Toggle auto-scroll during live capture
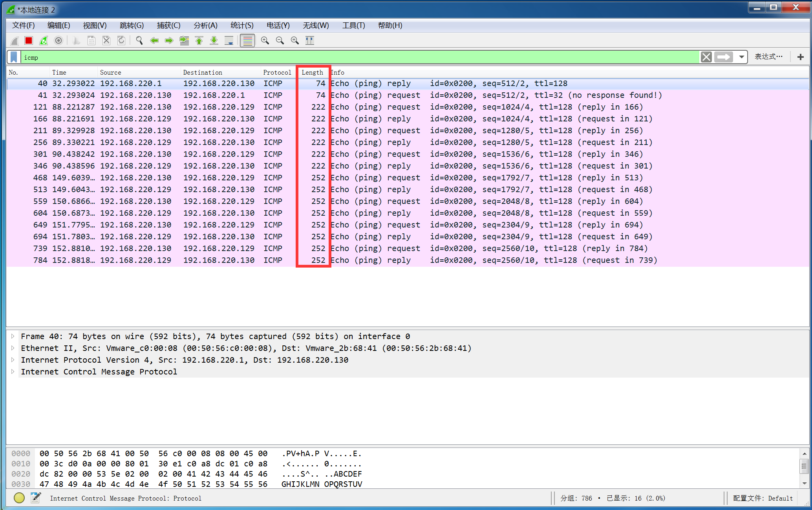The image size is (812, 510). click(229, 40)
